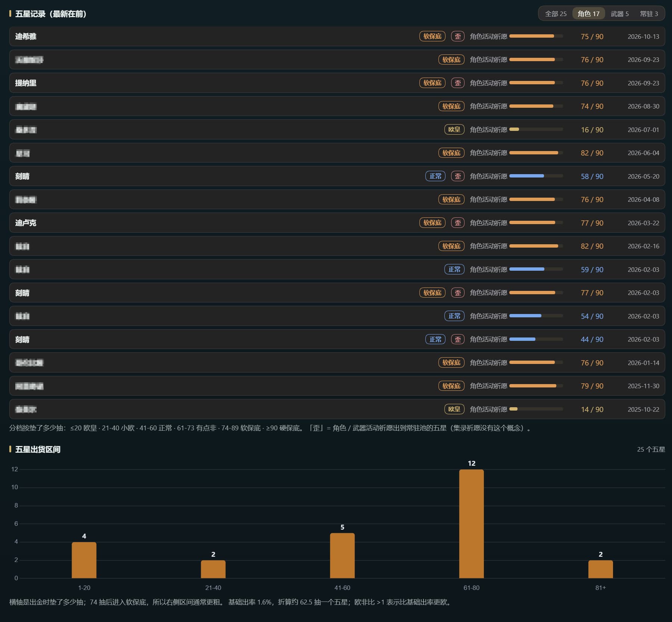Screen dimensions: 672x622
Task: Click the 欧皇 badge in 16 / 90 row
Action: click(454, 129)
